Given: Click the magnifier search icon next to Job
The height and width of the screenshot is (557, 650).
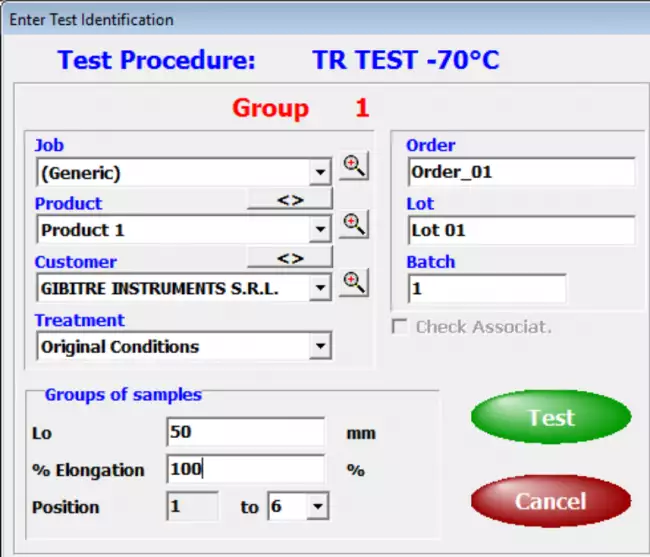Looking at the screenshot, I should click(353, 167).
